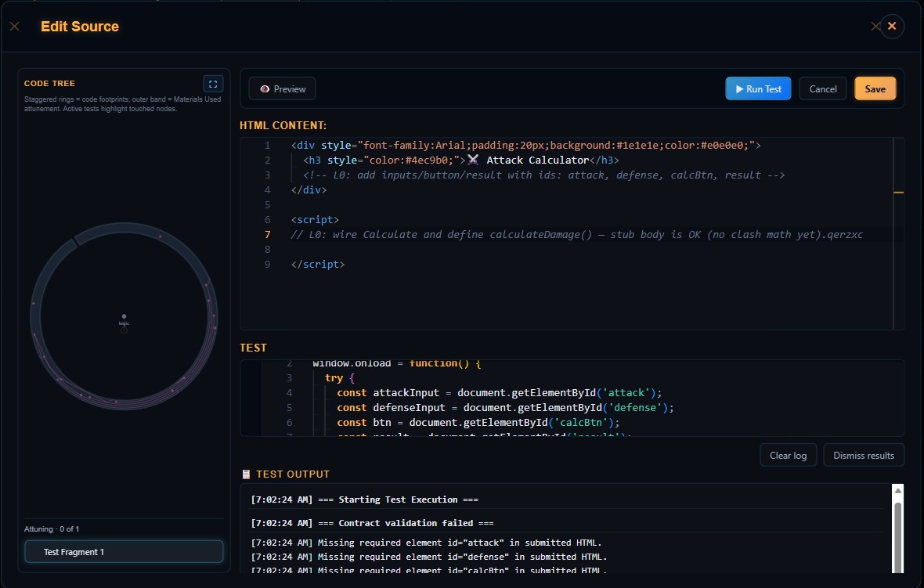Click the small X icon left of Edit Source

pyautogui.click(x=15, y=26)
